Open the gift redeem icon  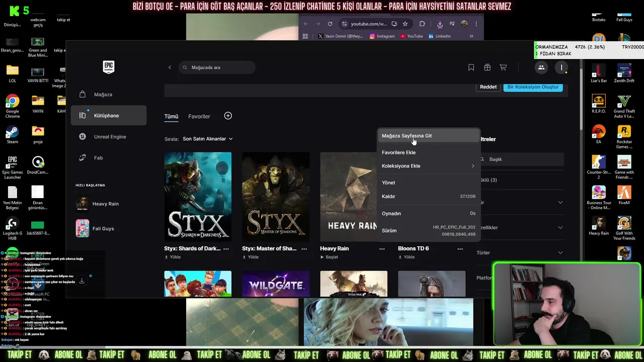(x=487, y=67)
